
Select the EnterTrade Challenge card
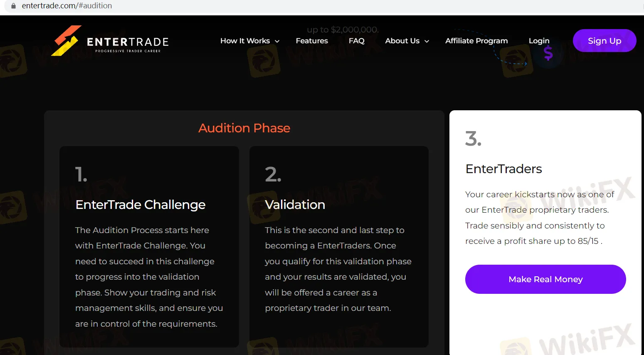click(x=149, y=246)
